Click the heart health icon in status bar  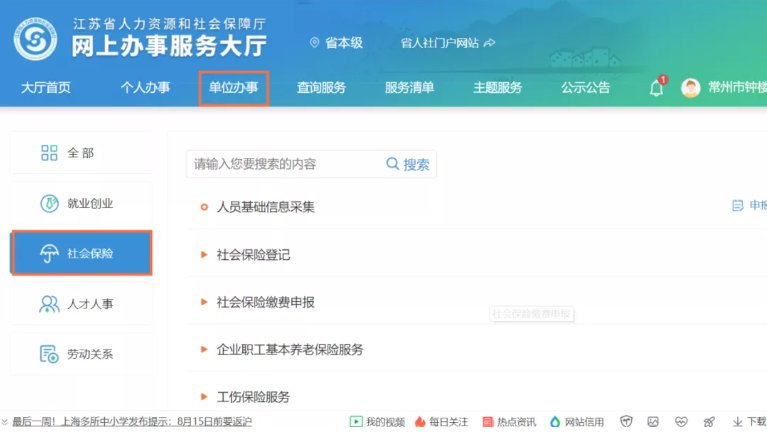pos(681,422)
